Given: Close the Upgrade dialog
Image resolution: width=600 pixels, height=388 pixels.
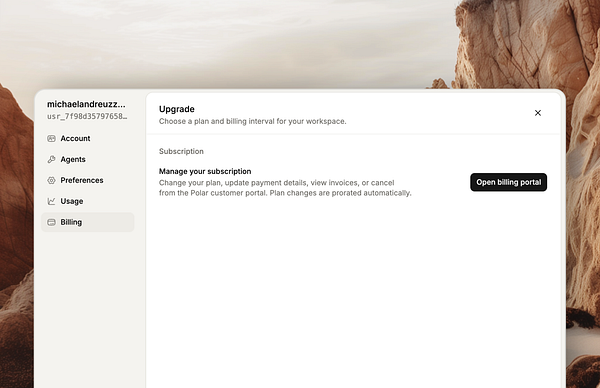Looking at the screenshot, I should tap(538, 113).
